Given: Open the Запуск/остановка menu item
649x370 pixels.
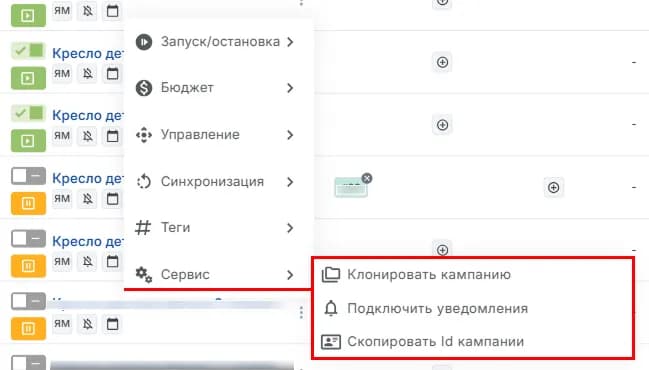Looking at the screenshot, I should (x=219, y=42).
